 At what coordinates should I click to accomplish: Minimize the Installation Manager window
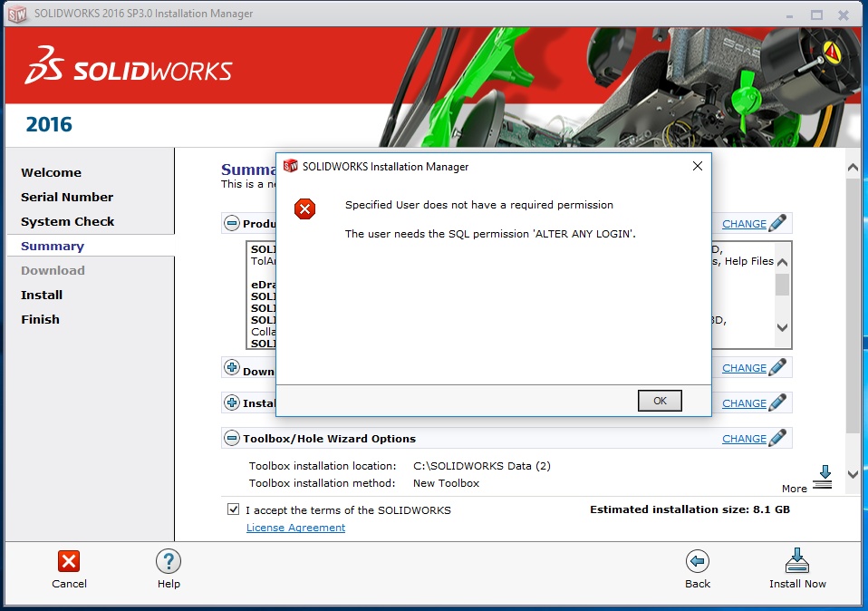[x=789, y=15]
